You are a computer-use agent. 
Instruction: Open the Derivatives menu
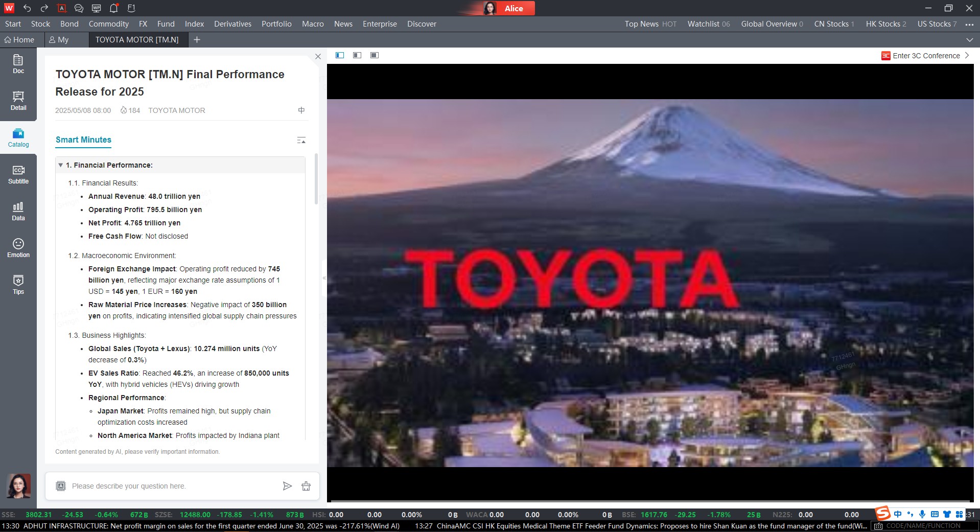232,24
